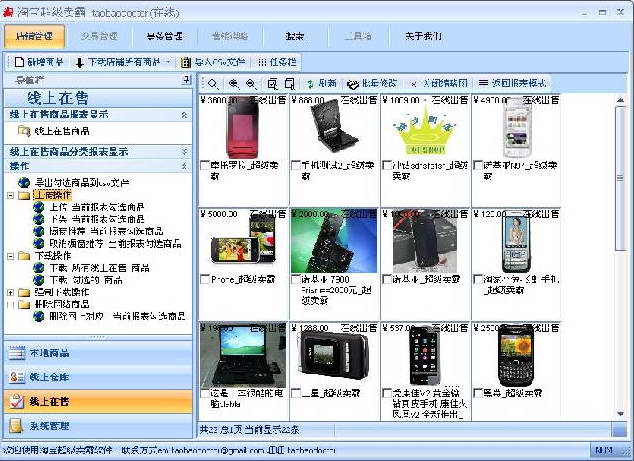Expand the 强制下载操作 tree folder plus box
The width and height of the screenshot is (634, 461).
(11, 292)
